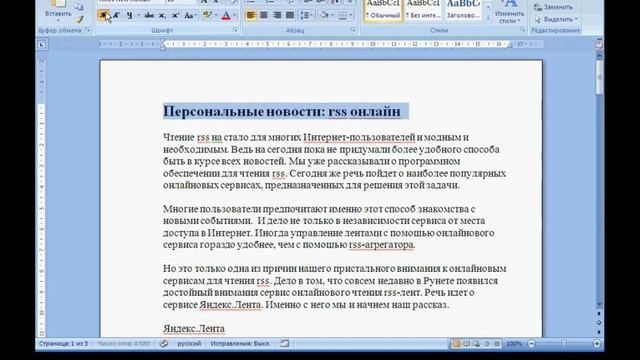640x360 pixels.
Task: Click the Страница: 1 из 3 indicator
Action: pos(63,344)
